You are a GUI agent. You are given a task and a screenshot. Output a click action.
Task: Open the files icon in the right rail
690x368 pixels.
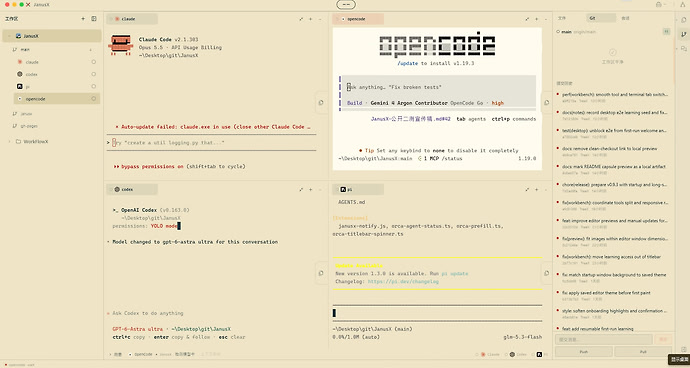pyautogui.click(x=683, y=20)
